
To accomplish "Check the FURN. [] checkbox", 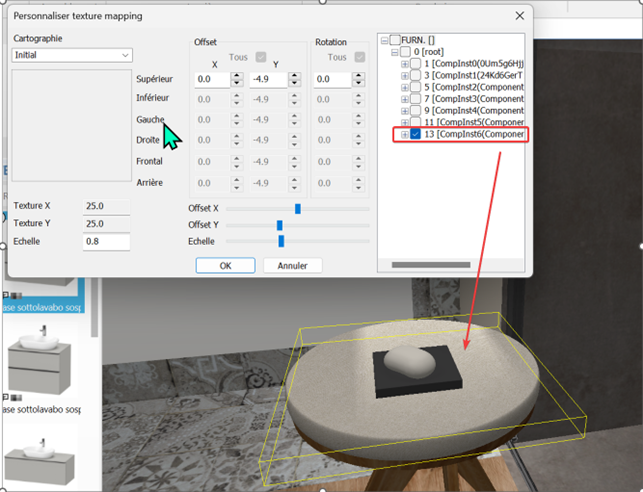I will coord(395,40).
